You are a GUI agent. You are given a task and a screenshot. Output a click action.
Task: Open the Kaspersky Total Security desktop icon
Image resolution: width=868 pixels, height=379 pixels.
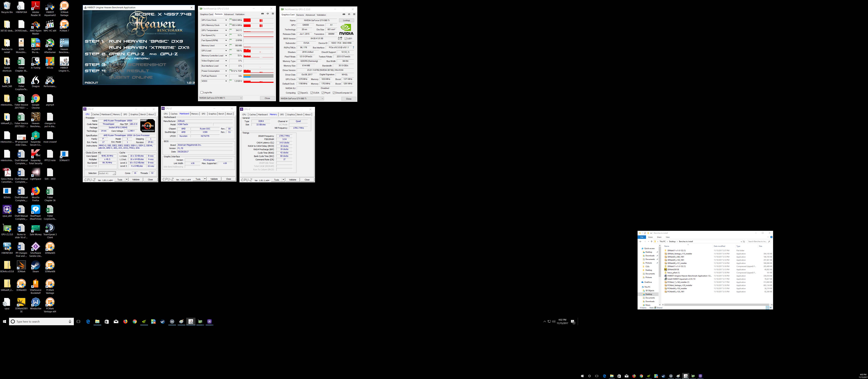[x=35, y=156]
